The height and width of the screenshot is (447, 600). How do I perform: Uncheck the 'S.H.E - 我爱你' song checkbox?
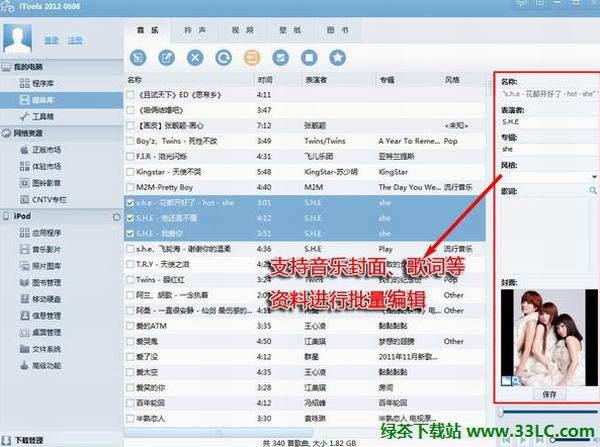(131, 232)
